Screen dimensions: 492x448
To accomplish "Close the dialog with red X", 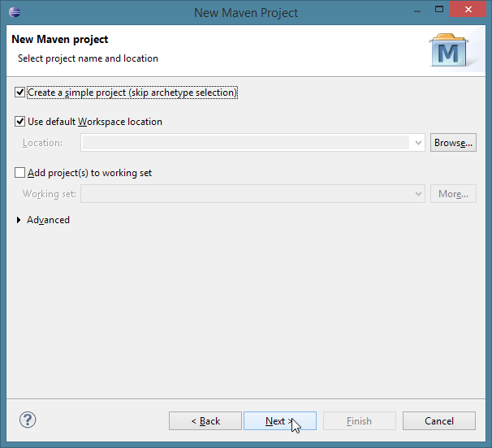I will coord(468,10).
